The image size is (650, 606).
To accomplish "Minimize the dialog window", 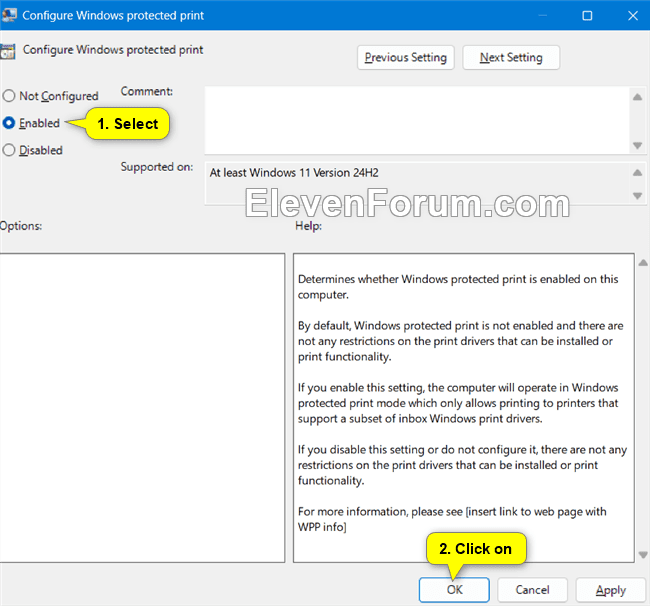I will [x=542, y=16].
